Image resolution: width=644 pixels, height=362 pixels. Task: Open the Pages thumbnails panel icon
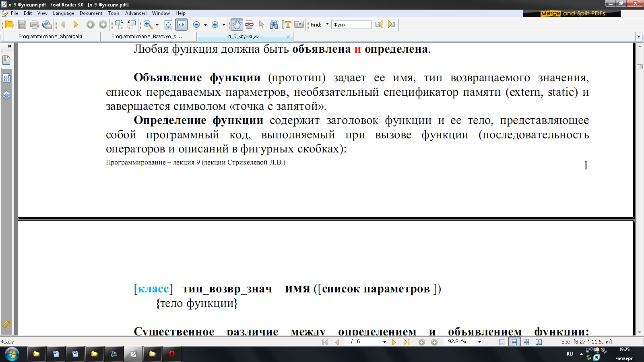pyautogui.click(x=6, y=78)
